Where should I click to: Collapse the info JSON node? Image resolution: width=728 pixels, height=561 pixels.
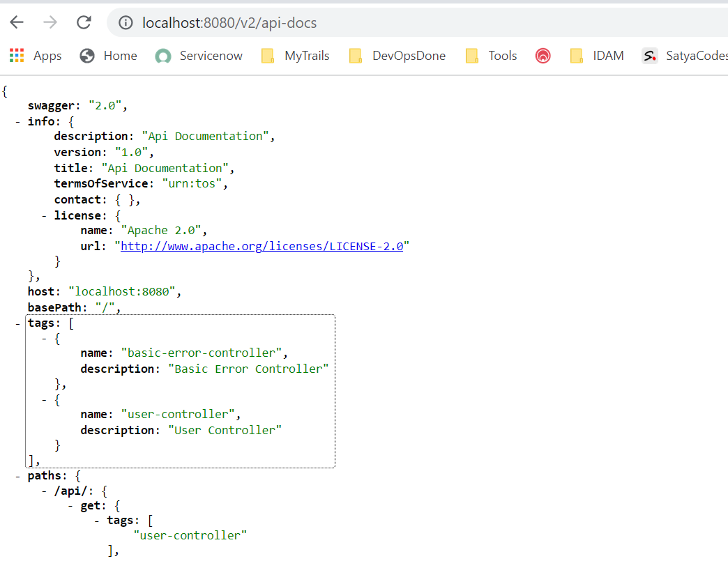[17, 121]
